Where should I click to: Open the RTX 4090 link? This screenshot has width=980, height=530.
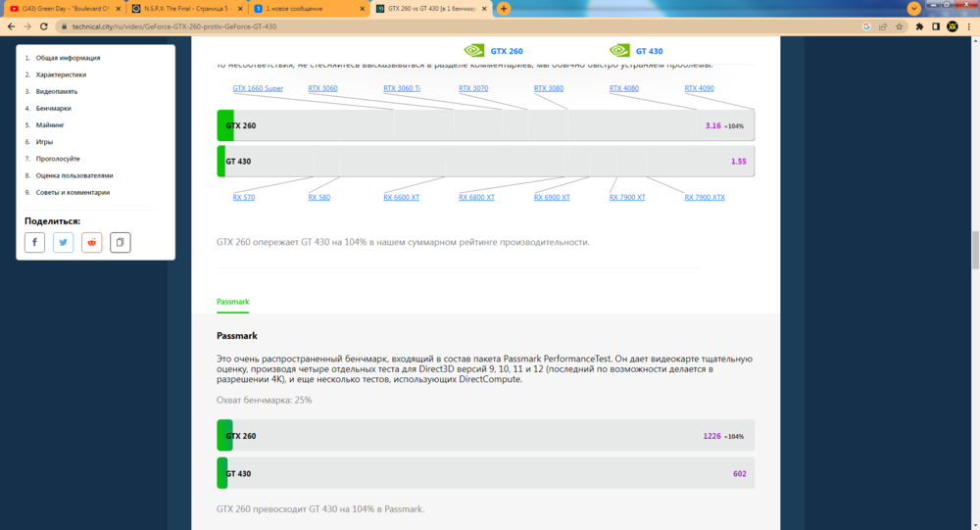699,88
